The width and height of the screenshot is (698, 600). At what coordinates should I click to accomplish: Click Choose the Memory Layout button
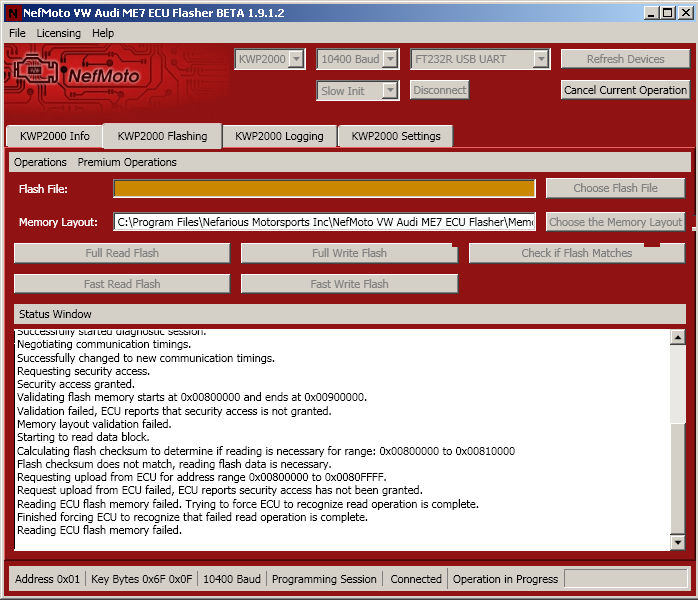click(x=615, y=222)
